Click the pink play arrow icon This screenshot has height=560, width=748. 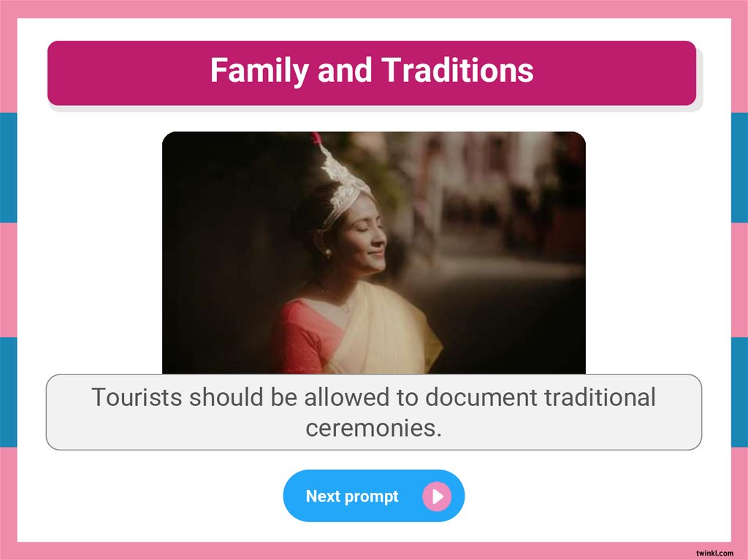[437, 496]
